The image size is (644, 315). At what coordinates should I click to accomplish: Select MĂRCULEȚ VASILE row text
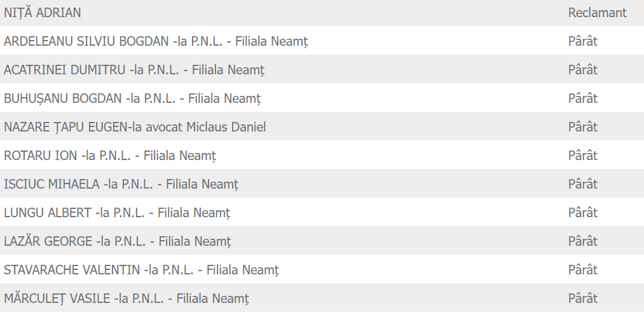click(x=127, y=298)
